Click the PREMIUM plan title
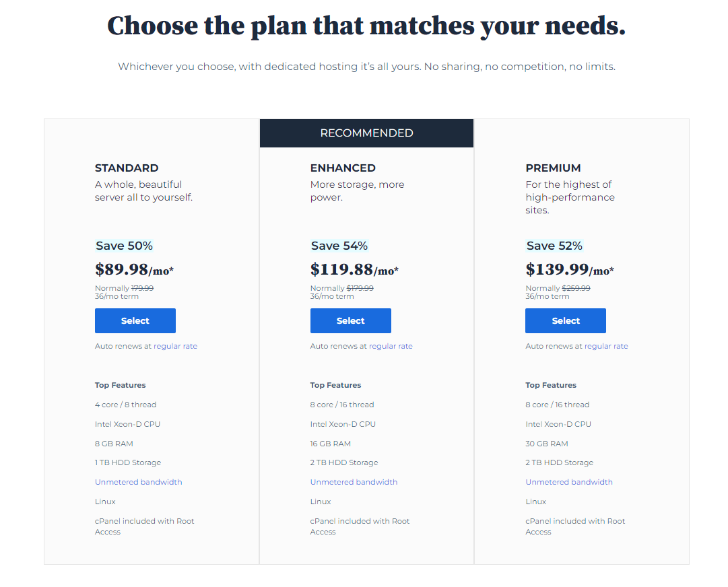The width and height of the screenshot is (728, 587). (553, 168)
